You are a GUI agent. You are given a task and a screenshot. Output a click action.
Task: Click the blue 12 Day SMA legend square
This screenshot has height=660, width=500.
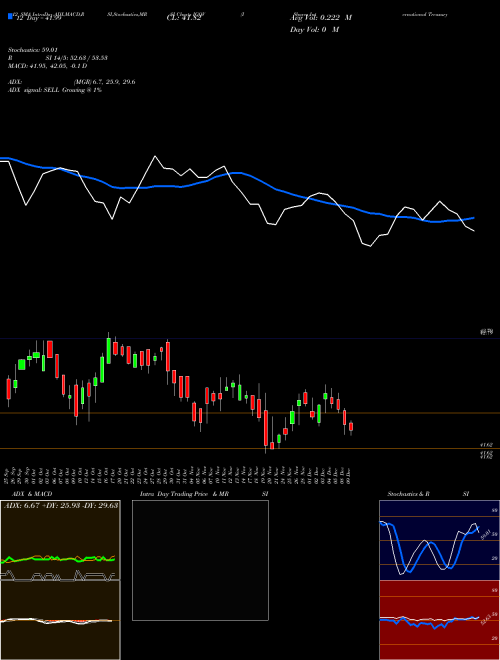coord(10,16)
